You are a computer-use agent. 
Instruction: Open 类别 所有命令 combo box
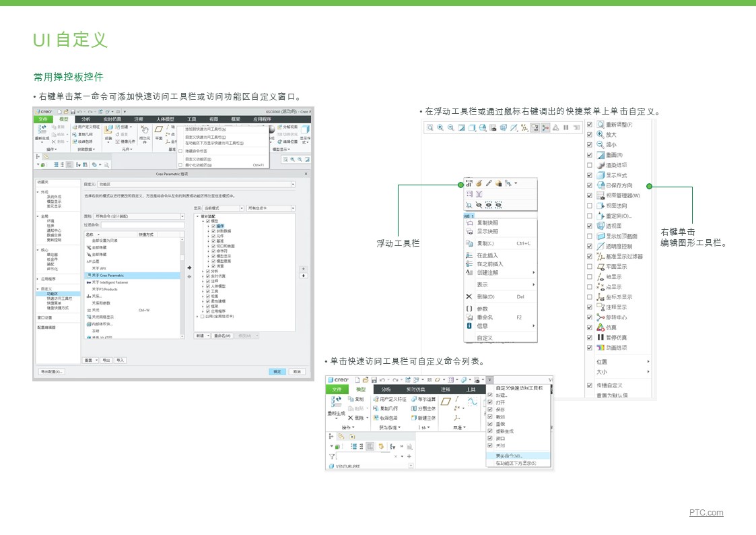coord(139,216)
